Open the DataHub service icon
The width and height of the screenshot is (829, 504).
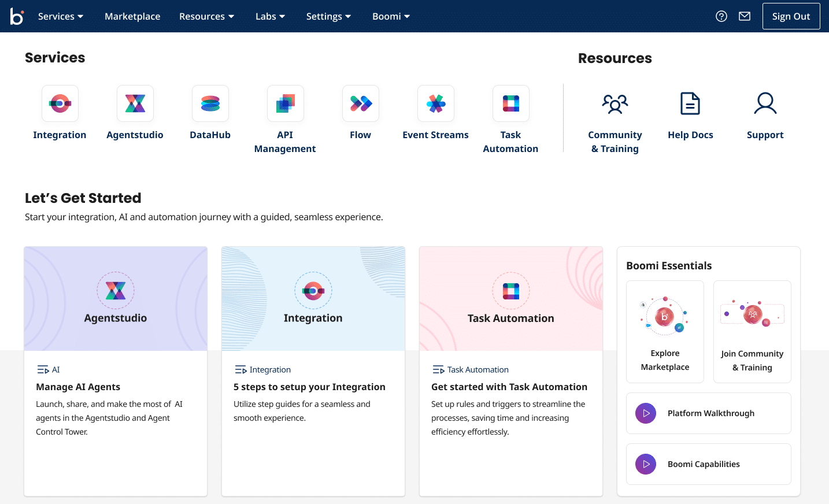click(x=210, y=103)
